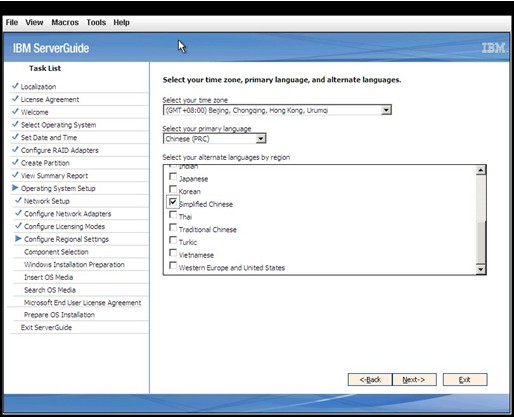Select Localization in the Task List
The height and width of the screenshot is (417, 514).
pyautogui.click(x=38, y=87)
